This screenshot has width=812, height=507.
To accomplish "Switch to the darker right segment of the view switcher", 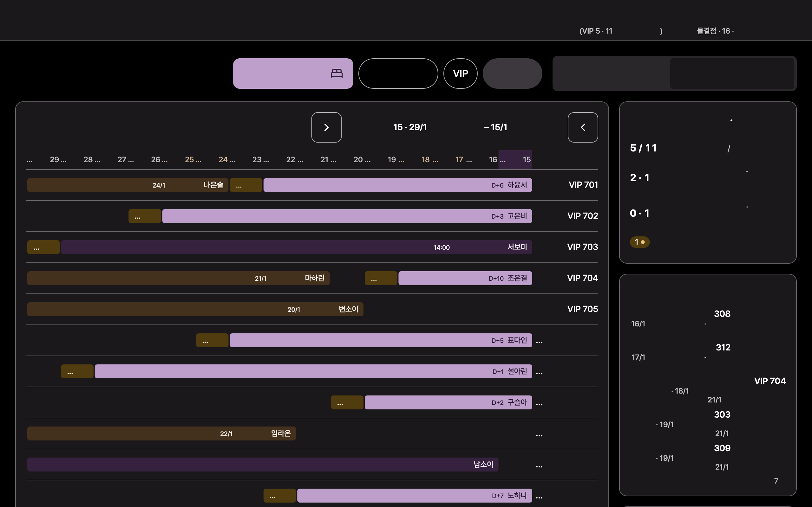I will click(732, 74).
